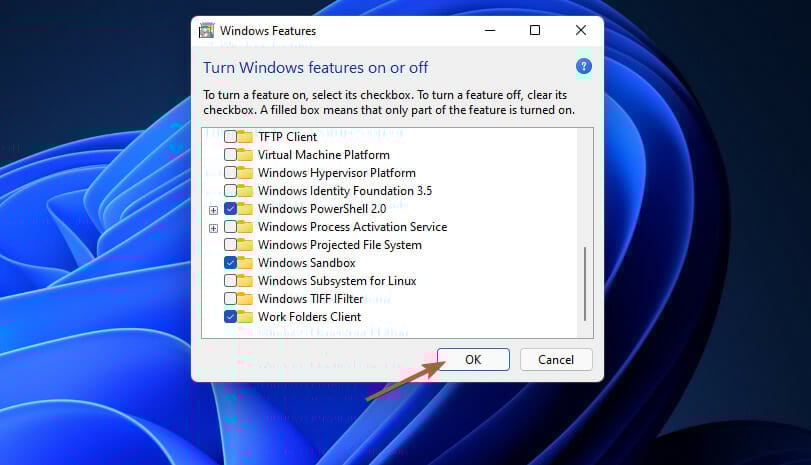The image size is (811, 465).
Task: Click the TFTP Client folder icon
Action: pyautogui.click(x=245, y=137)
